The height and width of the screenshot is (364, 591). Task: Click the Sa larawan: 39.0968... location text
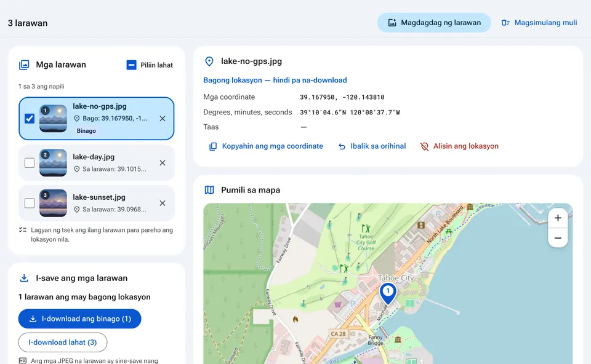115,209
